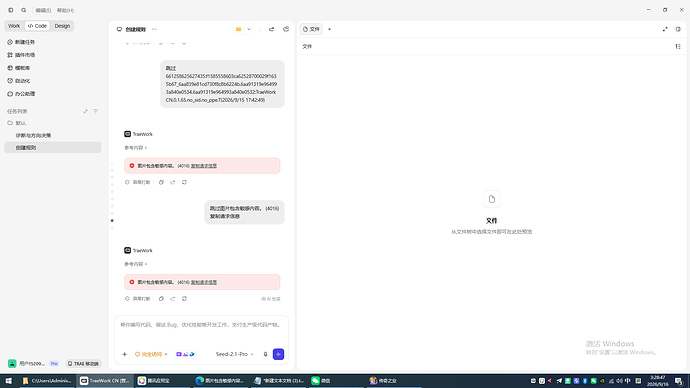Screen dimensions: 690x388
Task: Open the taskbar notification center icon
Action: tap(679, 381)
